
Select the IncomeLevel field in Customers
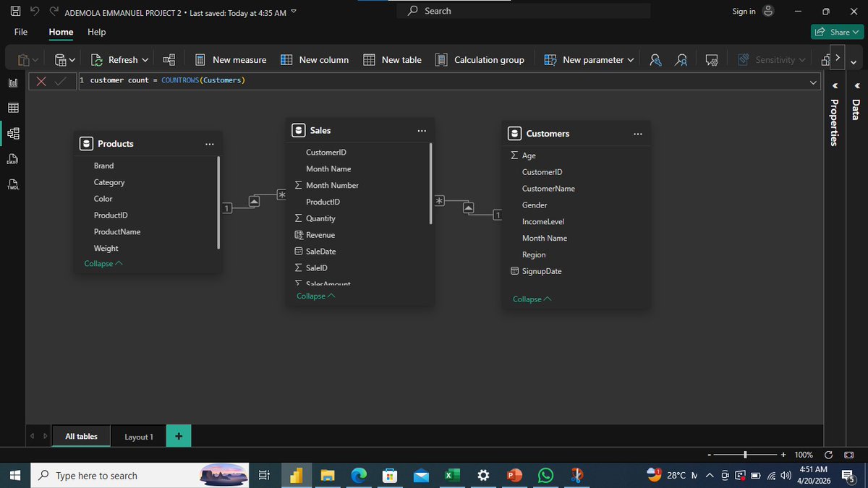(x=543, y=222)
